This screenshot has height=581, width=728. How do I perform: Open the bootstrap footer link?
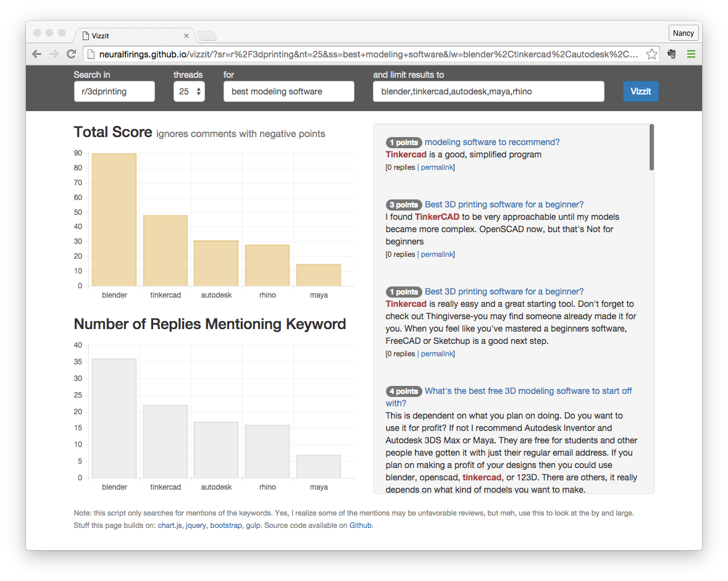pyautogui.click(x=226, y=525)
